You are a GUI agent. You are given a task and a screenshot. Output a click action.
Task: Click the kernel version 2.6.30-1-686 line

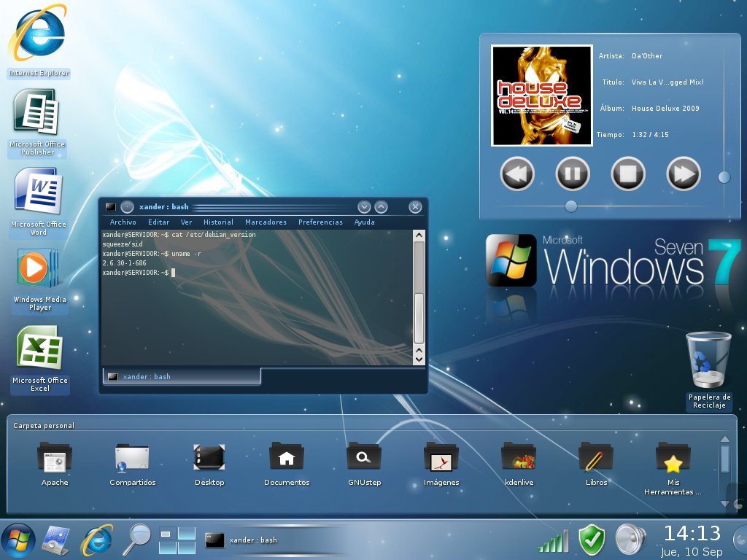pyautogui.click(x=124, y=262)
